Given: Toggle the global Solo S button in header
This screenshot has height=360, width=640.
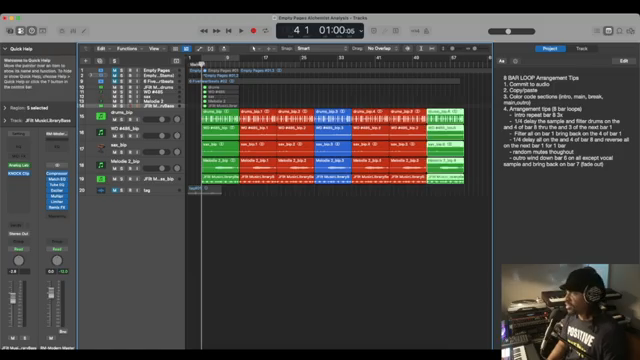Looking at the screenshot, I should click(x=114, y=61).
